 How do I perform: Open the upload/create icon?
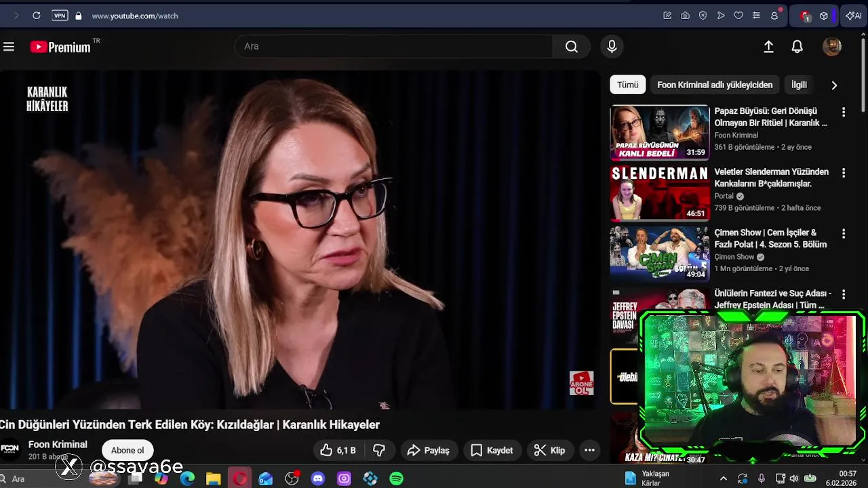coord(768,46)
